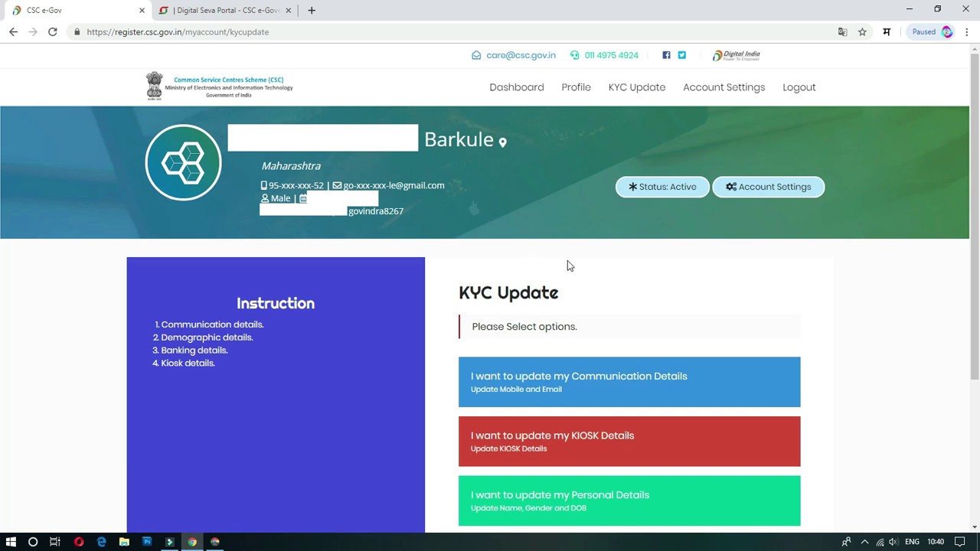Switch to the Digital Seva Portal tab

click(226, 11)
